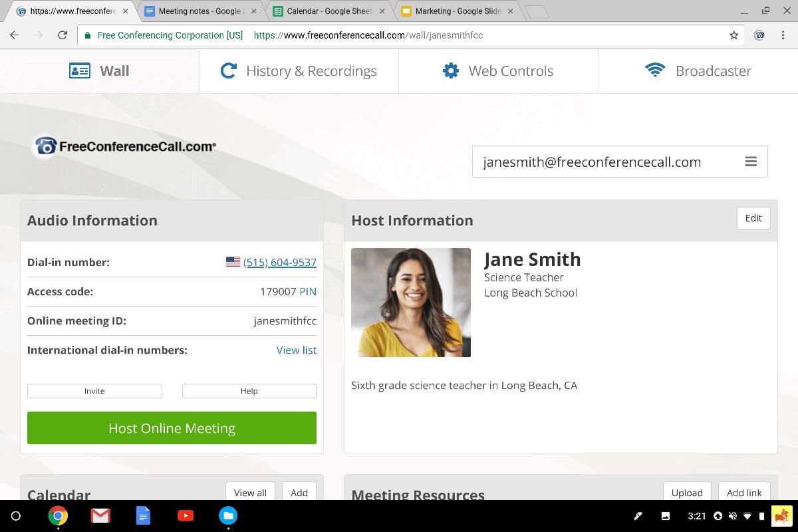This screenshot has height=532, width=798.
Task: Click the secure lock icon
Action: pyautogui.click(x=88, y=35)
